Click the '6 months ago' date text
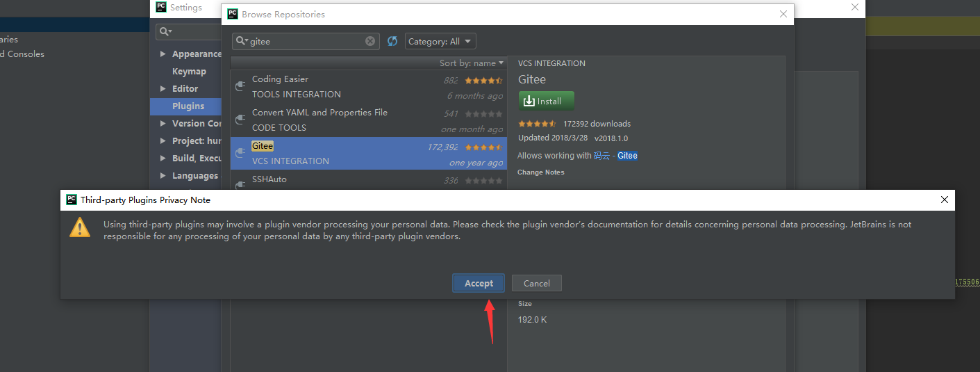This screenshot has width=980, height=372. (474, 96)
